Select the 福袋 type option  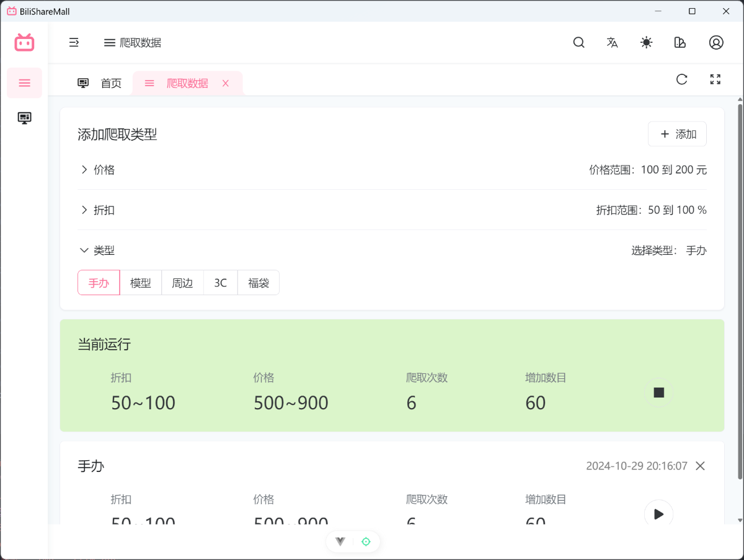(259, 283)
